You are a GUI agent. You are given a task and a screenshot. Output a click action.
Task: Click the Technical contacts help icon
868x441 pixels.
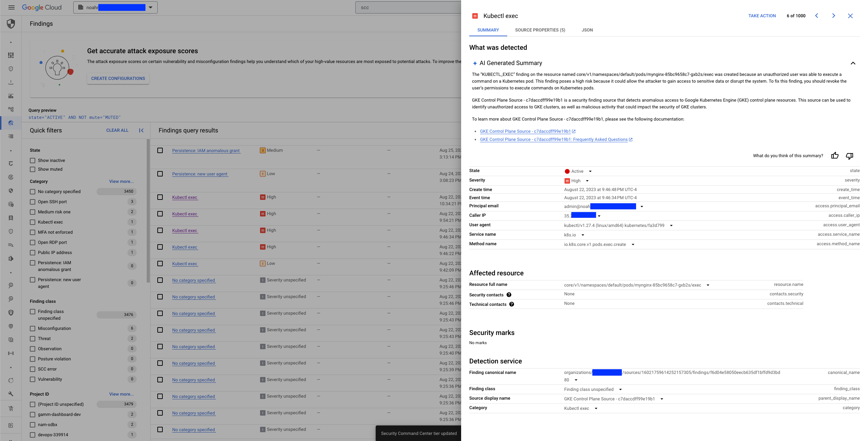[x=512, y=304]
